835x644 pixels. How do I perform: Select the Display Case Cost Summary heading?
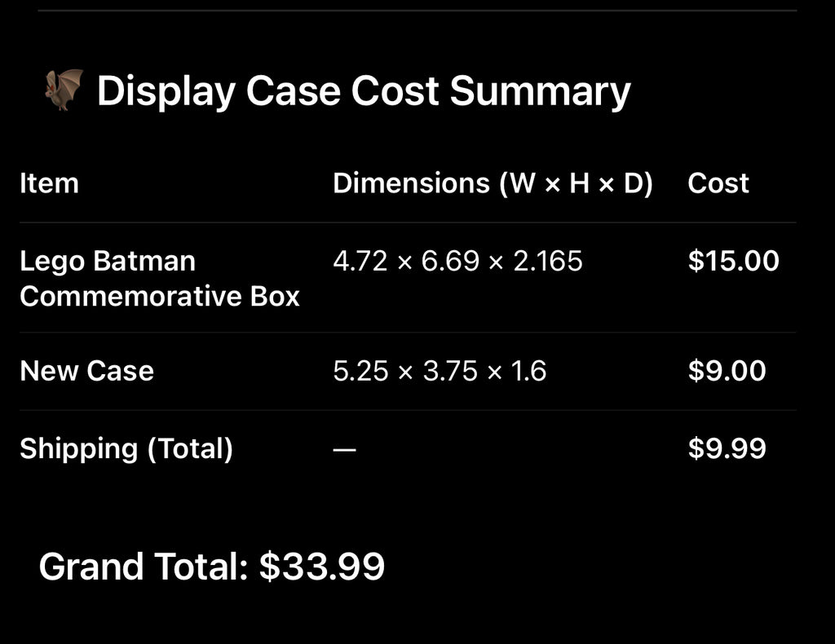pos(364,90)
